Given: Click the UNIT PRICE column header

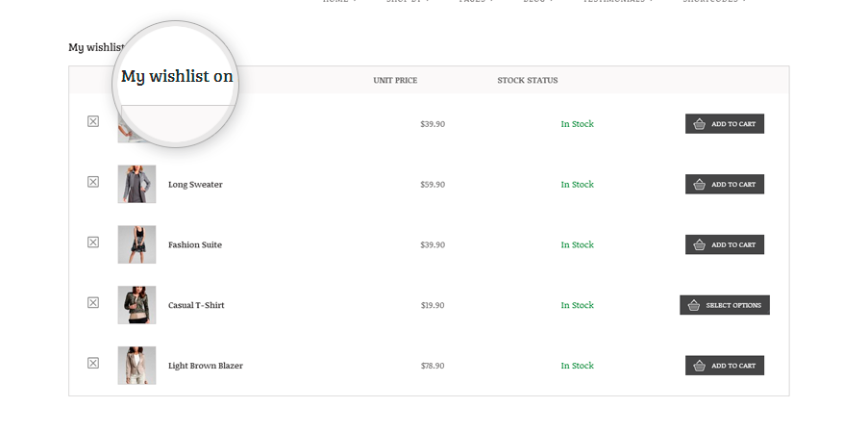Looking at the screenshot, I should 395,81.
